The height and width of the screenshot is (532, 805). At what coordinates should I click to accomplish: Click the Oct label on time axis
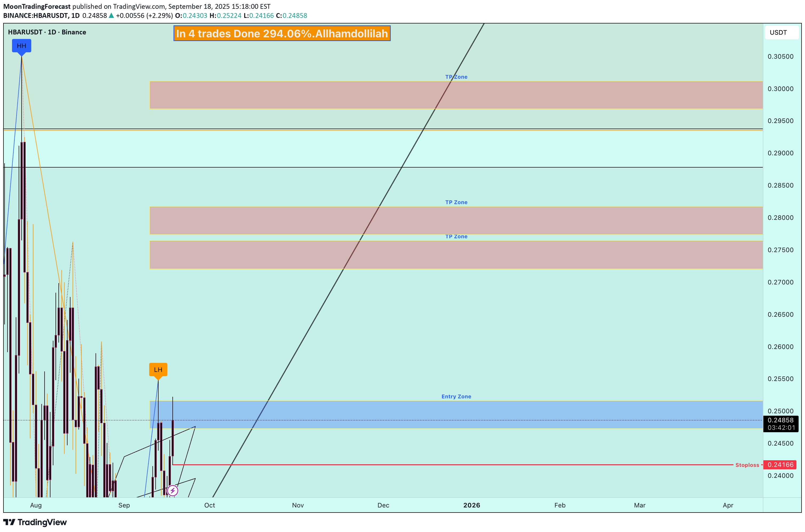210,505
